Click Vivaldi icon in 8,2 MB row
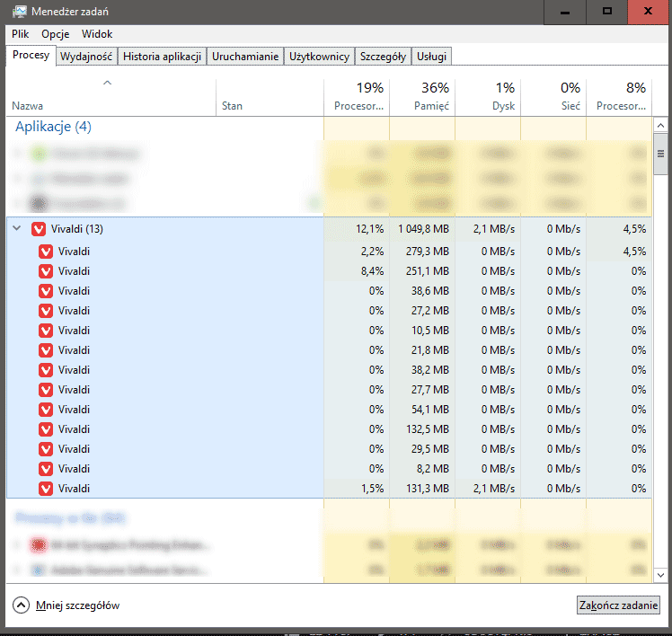This screenshot has height=636, width=672. [x=46, y=469]
